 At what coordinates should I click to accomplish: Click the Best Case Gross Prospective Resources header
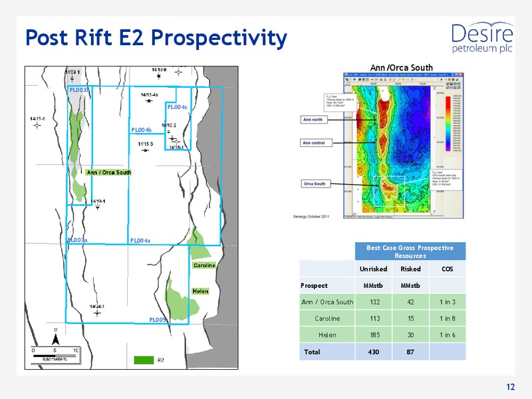[410, 251]
